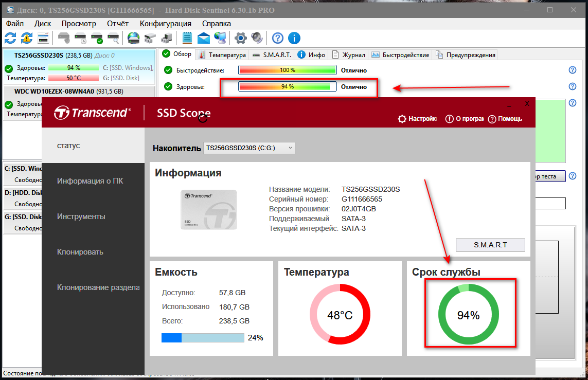This screenshot has height=380, width=588.
Task: Switch to the Инфо tab
Action: [x=311, y=55]
